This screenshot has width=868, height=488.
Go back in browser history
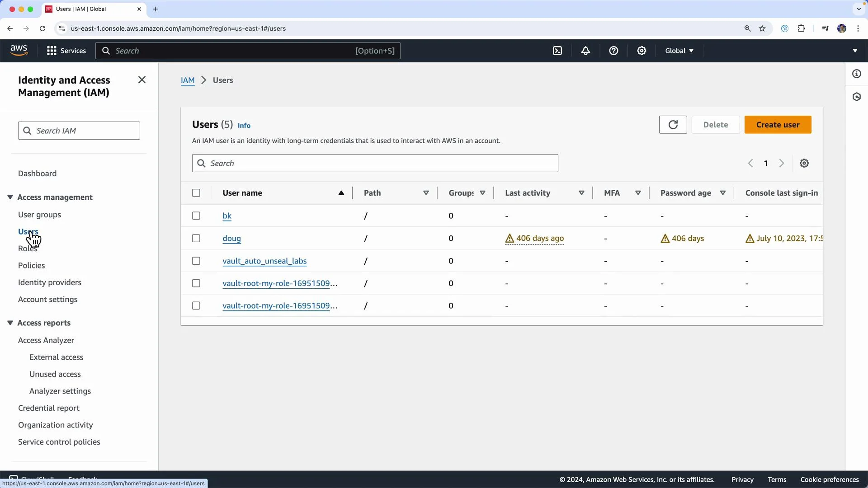point(10,28)
